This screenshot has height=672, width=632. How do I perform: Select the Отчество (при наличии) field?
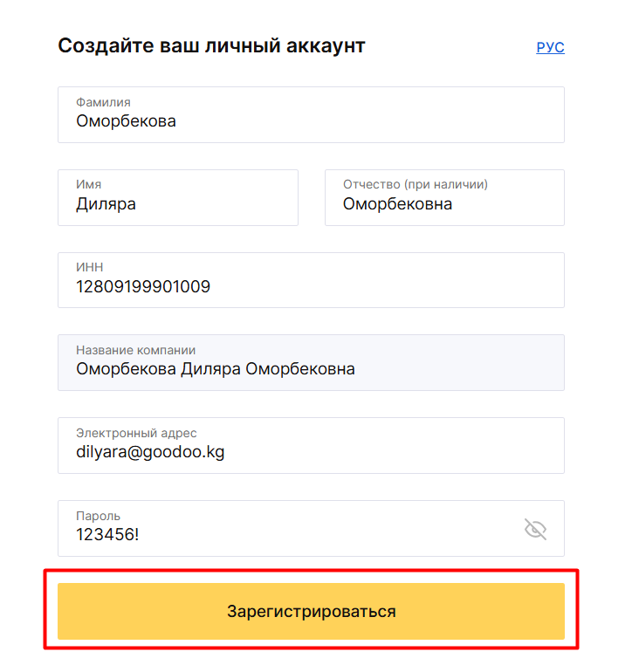[x=444, y=197]
